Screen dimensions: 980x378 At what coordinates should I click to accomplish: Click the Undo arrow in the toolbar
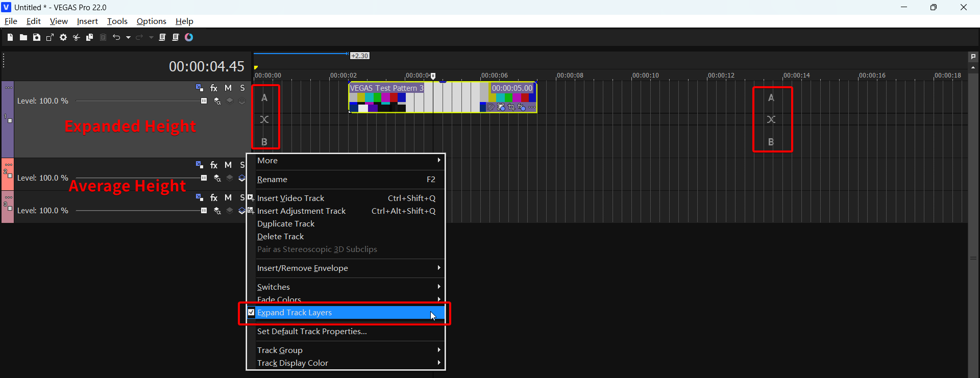[116, 37]
